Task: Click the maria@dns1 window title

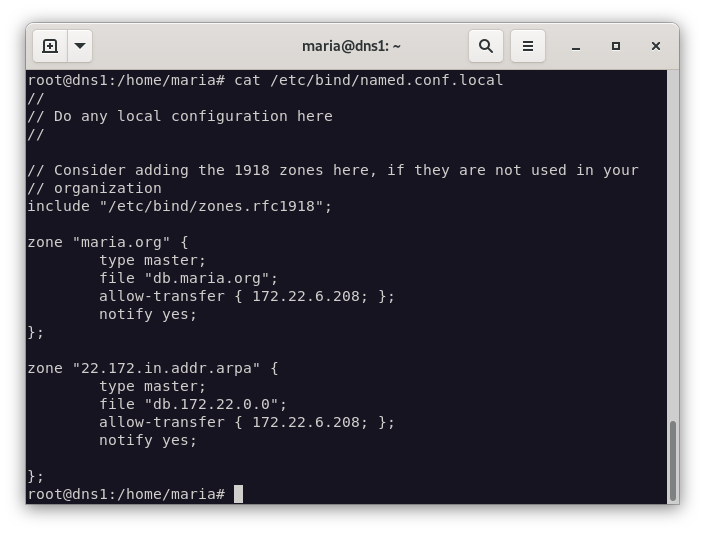Action: (351, 46)
